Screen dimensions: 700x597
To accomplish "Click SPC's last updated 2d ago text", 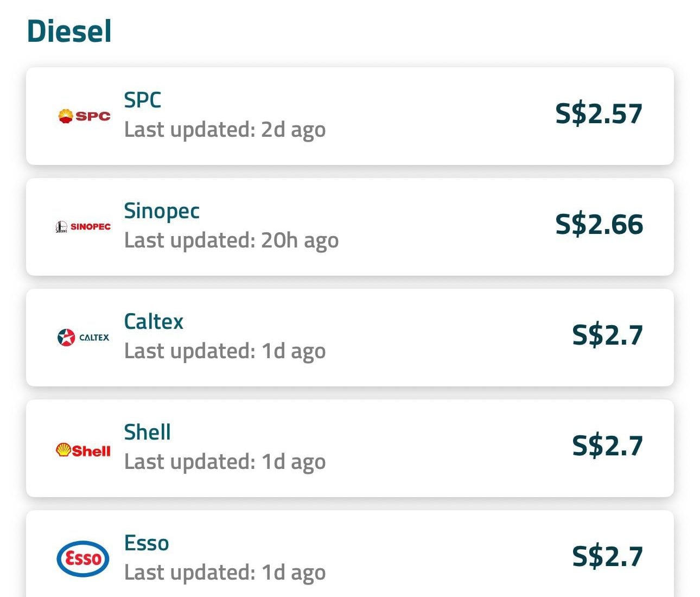I will (224, 130).
